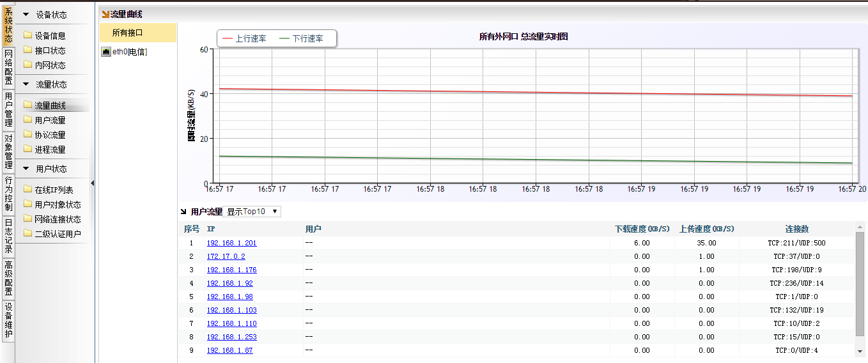The image size is (868, 363).
Task: Collapse the 用户状态 section
Action: point(26,169)
